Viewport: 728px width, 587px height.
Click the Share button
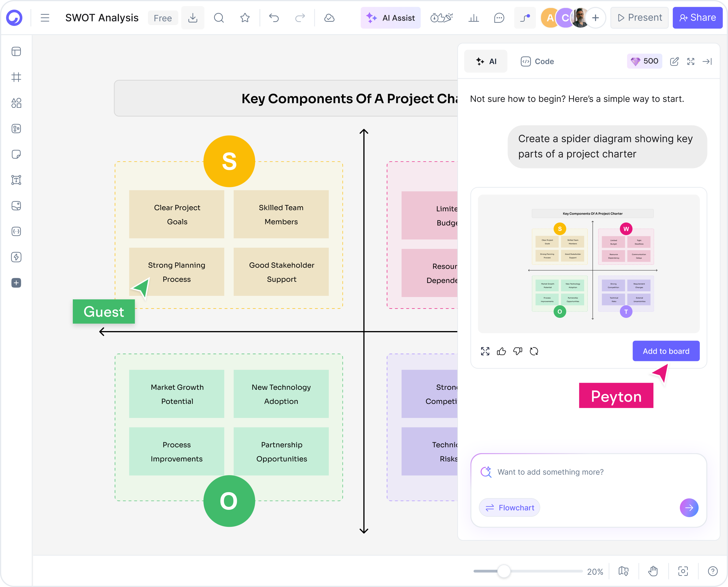click(x=697, y=18)
